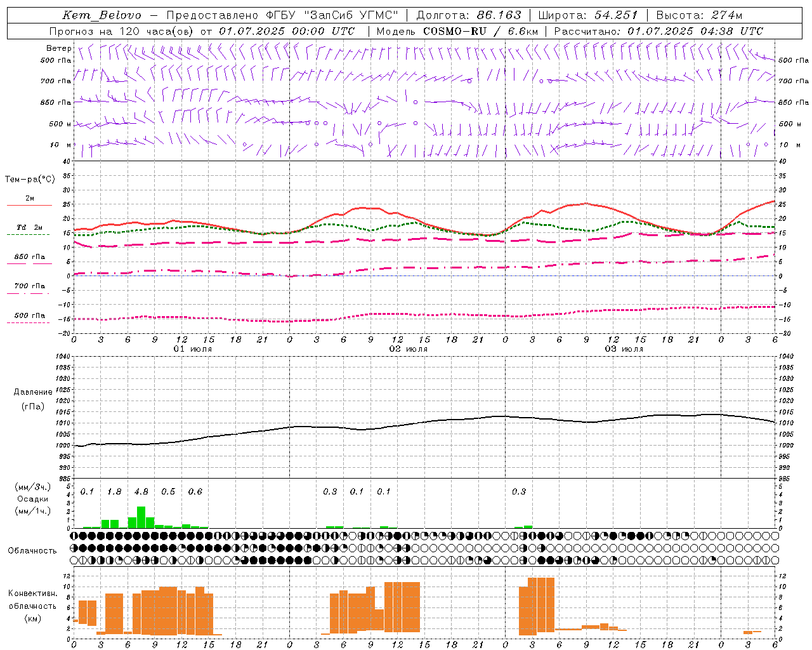Image resolution: width=812 pixels, height=650 pixels.
Task: Click the Осадки precipitation label
Action: tap(32, 499)
